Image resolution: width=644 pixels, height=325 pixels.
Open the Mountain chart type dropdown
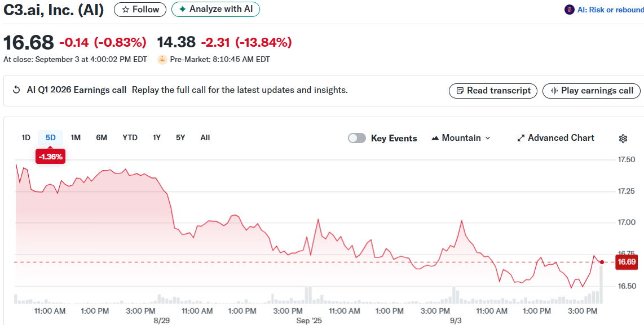tap(461, 138)
